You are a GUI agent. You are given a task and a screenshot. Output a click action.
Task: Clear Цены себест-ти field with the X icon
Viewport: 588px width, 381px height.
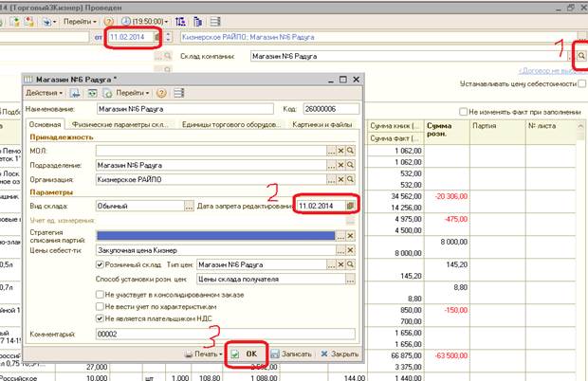[x=350, y=250]
